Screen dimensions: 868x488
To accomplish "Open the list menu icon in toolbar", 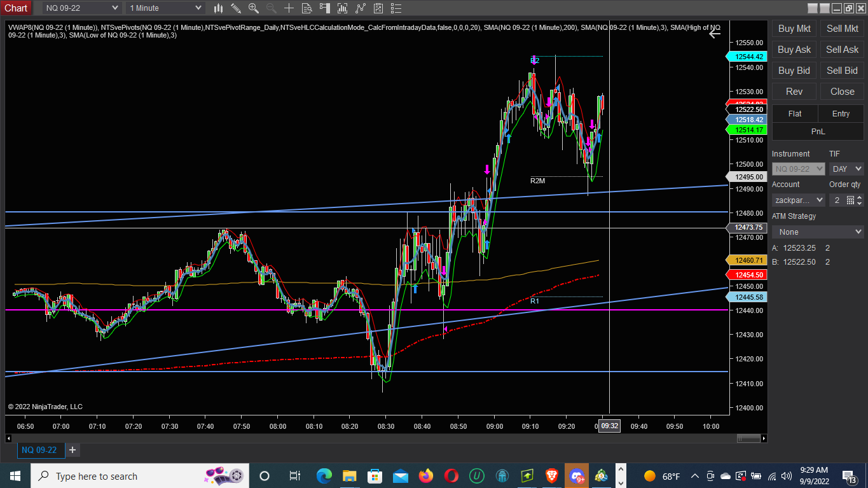I will tap(396, 8).
